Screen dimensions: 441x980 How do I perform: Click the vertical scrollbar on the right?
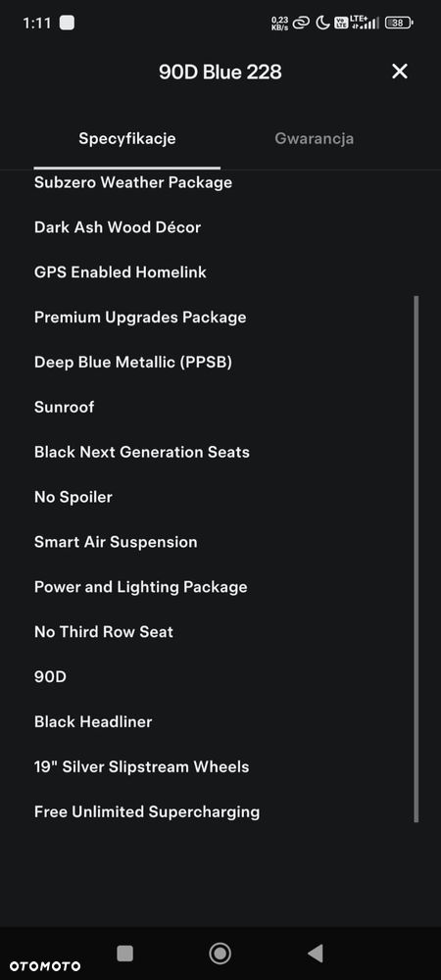pos(416,559)
